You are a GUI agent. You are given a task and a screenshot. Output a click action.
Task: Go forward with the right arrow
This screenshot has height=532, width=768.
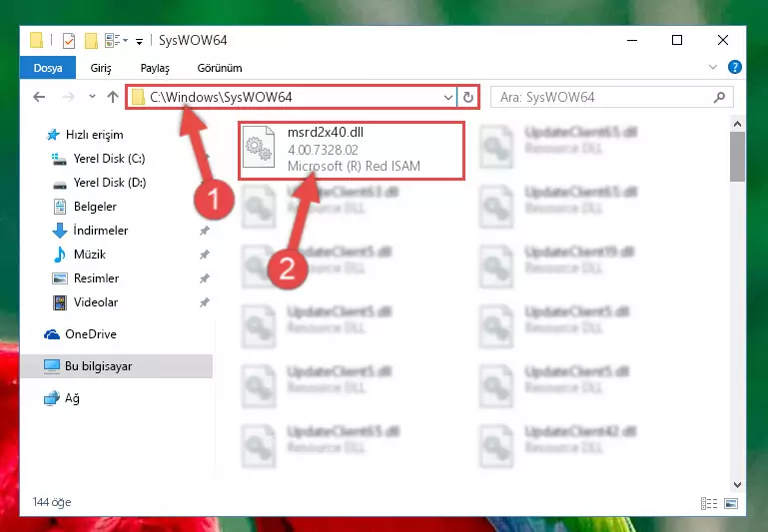tap(69, 97)
